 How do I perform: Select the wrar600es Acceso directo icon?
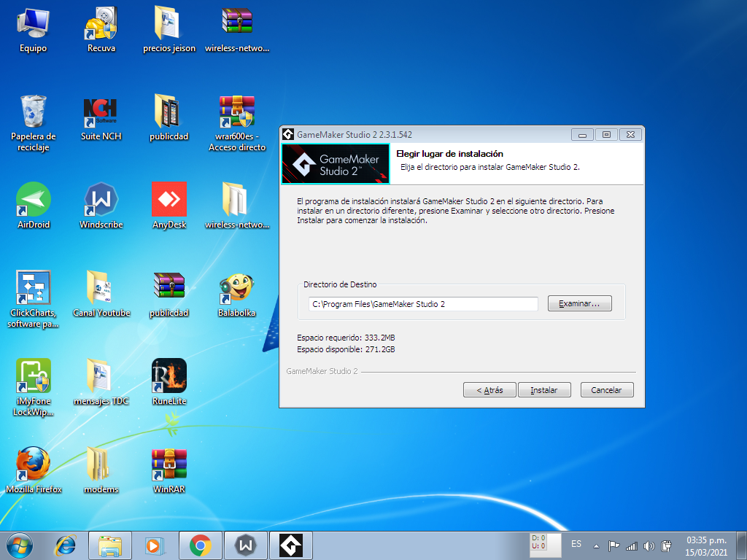point(237,122)
